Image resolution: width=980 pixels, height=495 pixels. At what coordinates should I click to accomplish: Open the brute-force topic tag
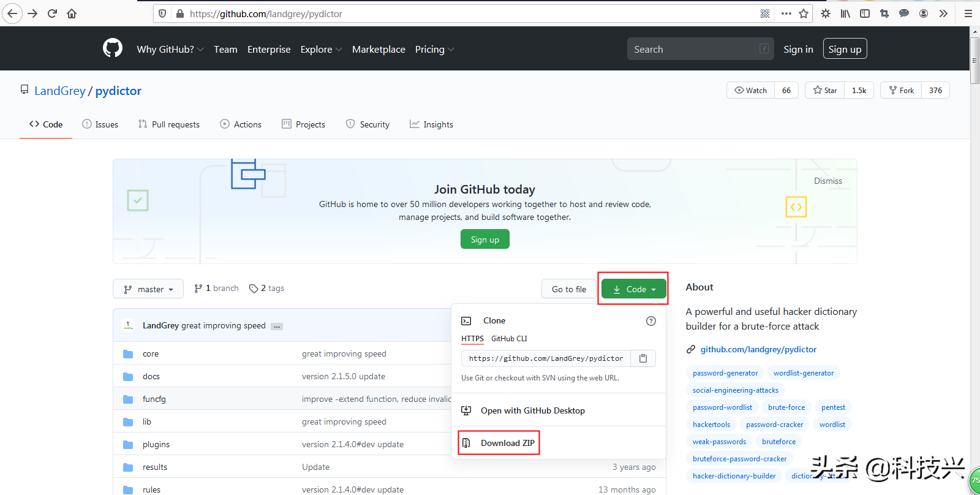coord(786,407)
